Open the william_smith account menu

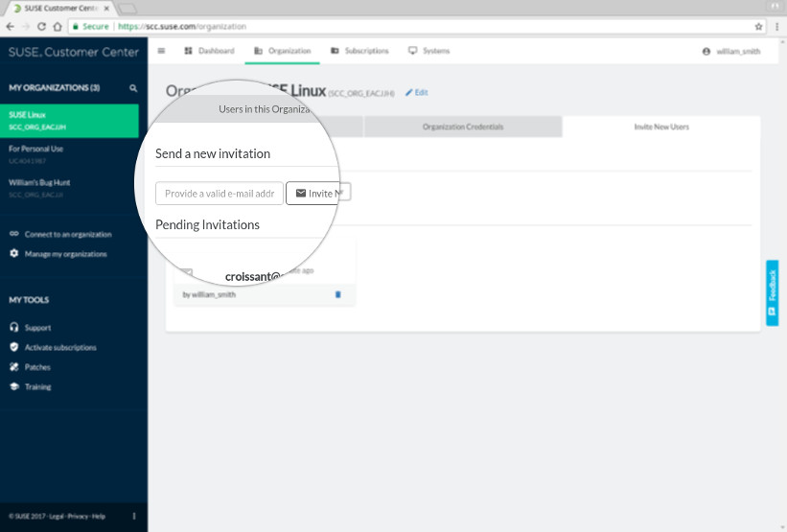pyautogui.click(x=731, y=51)
